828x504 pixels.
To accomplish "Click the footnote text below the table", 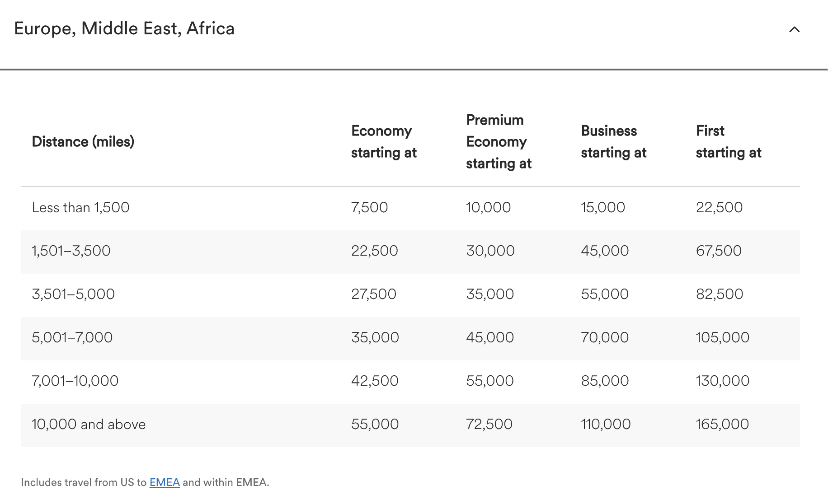I will [x=145, y=482].
